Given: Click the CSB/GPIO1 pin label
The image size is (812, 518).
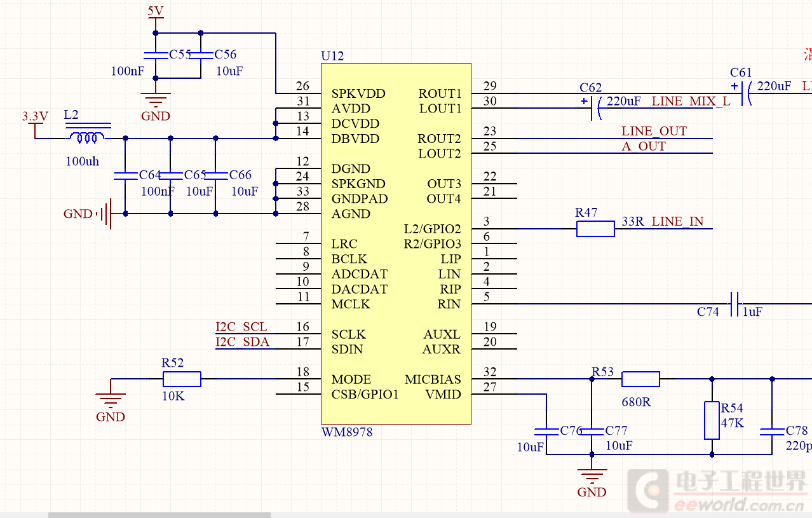Looking at the screenshot, I should point(365,395).
